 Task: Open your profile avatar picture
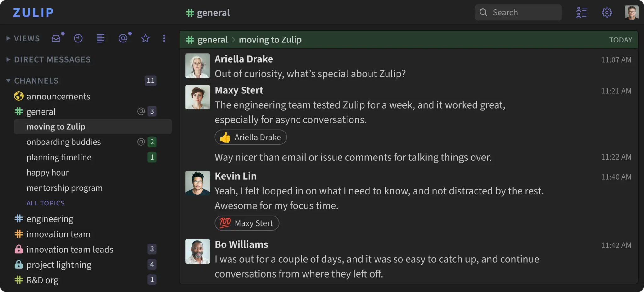point(631,12)
